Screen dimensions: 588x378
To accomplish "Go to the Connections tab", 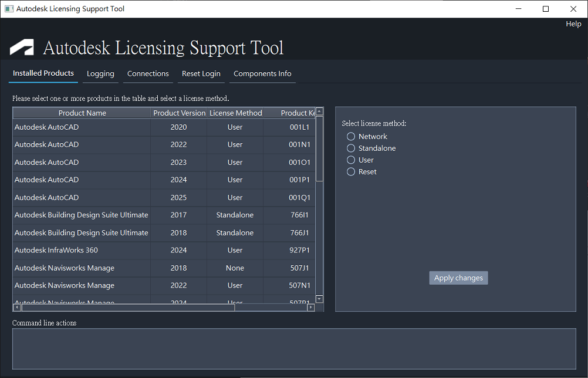I will pos(148,74).
